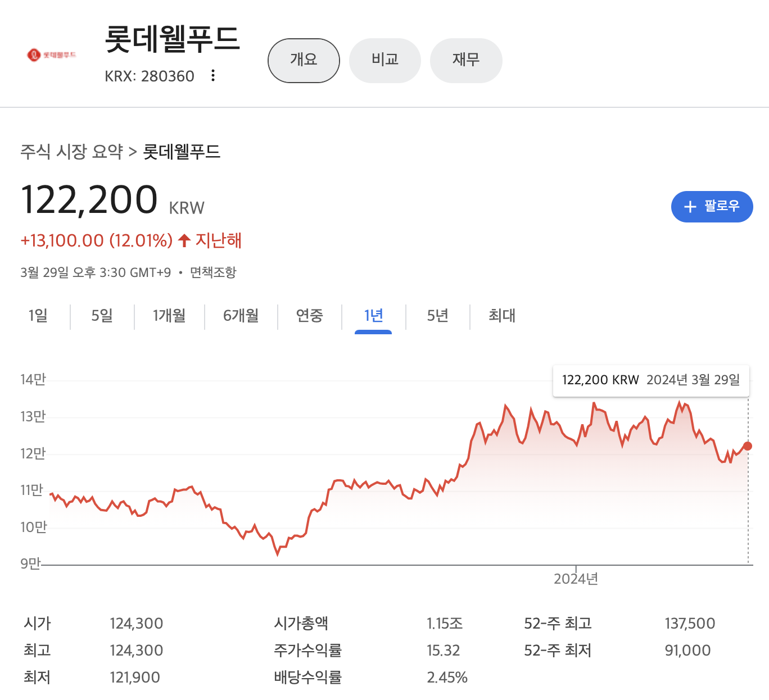This screenshot has width=769, height=700.
Task: Open the 재무 financials chip
Action: [466, 60]
